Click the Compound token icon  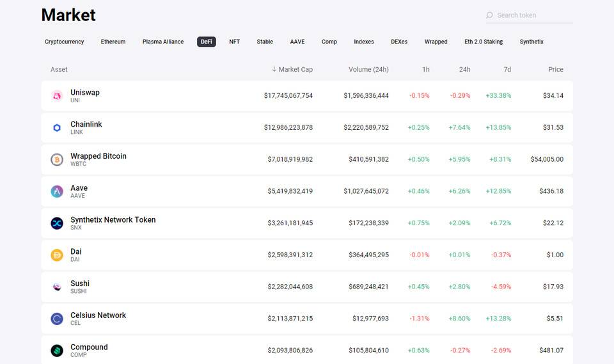coord(57,351)
